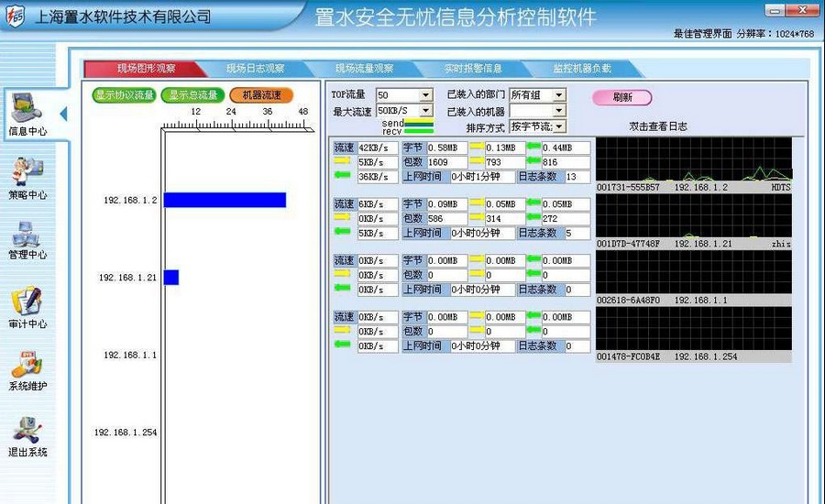Image resolution: width=825 pixels, height=504 pixels.
Task: Open the TOP流量 dropdown showing 50
Action: pyautogui.click(x=404, y=95)
